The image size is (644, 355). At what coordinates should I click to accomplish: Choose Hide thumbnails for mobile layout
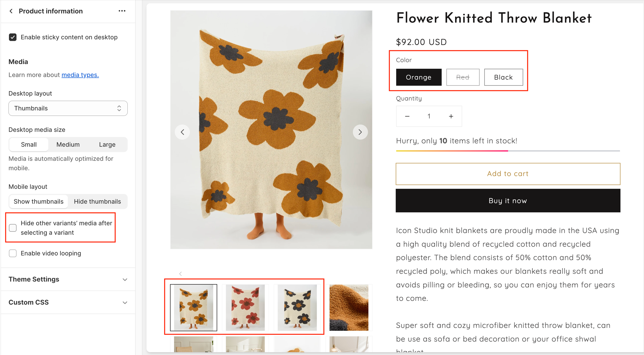click(x=97, y=202)
